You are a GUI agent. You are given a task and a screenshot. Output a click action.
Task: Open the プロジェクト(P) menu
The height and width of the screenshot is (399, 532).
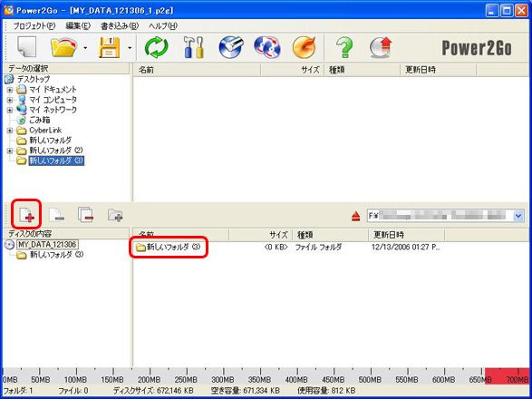(34, 25)
